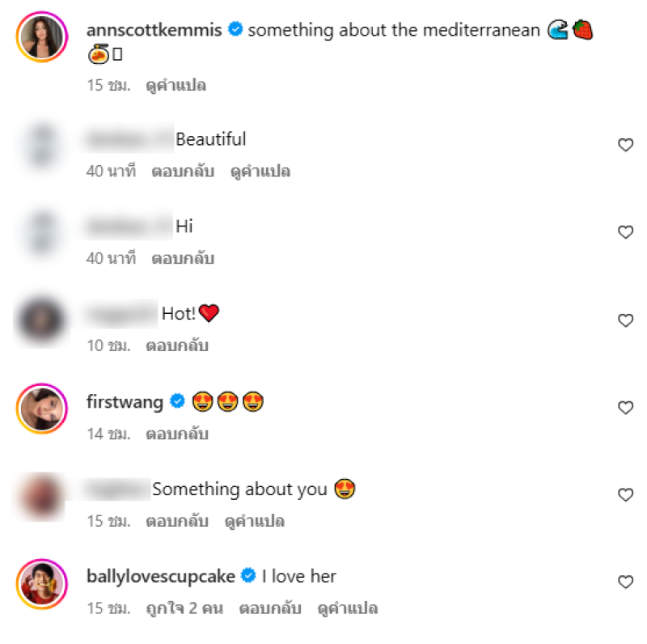Like ballylovescupcake's "I love her" comment
647x644 pixels.
click(x=625, y=582)
